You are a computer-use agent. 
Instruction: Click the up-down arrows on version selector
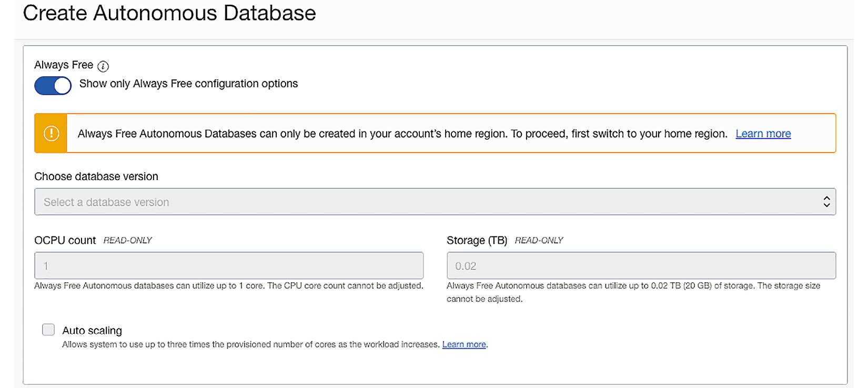[x=826, y=202]
